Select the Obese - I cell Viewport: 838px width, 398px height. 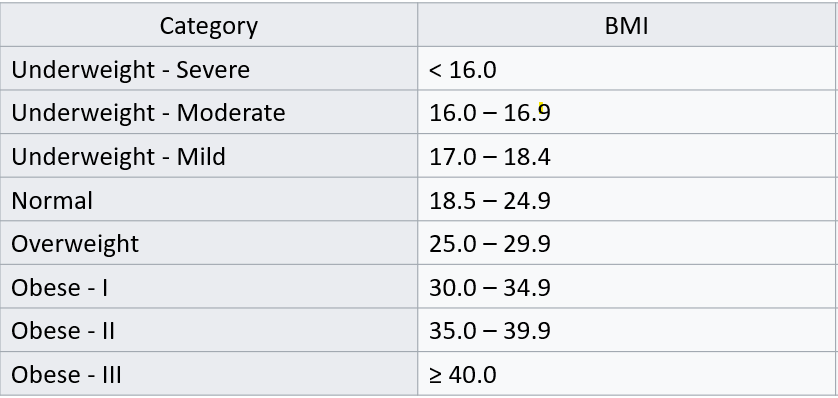[209, 287]
